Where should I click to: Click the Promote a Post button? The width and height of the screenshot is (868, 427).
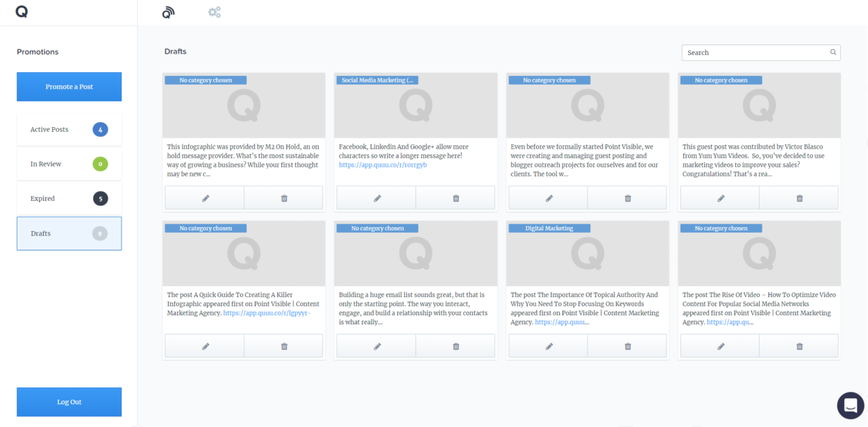[x=69, y=87]
